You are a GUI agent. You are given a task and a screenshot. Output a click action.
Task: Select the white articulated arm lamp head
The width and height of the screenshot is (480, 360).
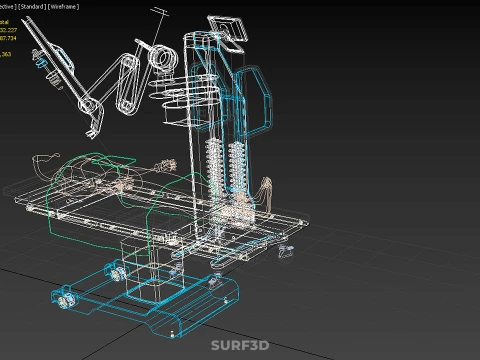point(164,59)
